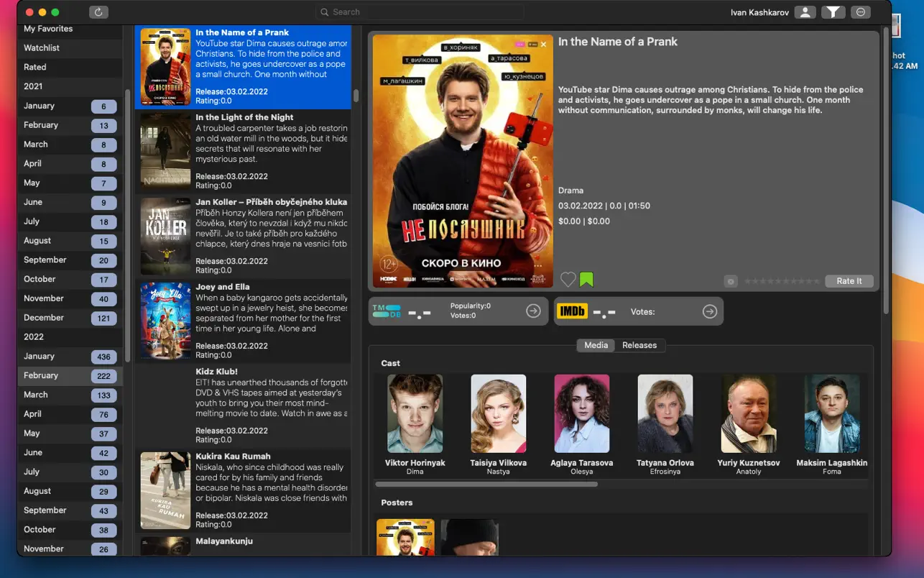Clear the rating with the x icon

731,281
